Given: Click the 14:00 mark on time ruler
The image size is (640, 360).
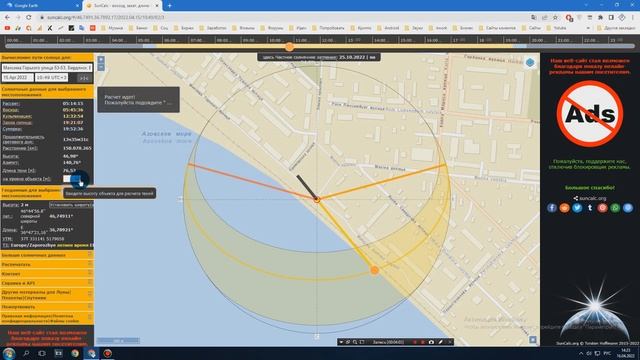Looking at the screenshot, I should click(380, 40).
